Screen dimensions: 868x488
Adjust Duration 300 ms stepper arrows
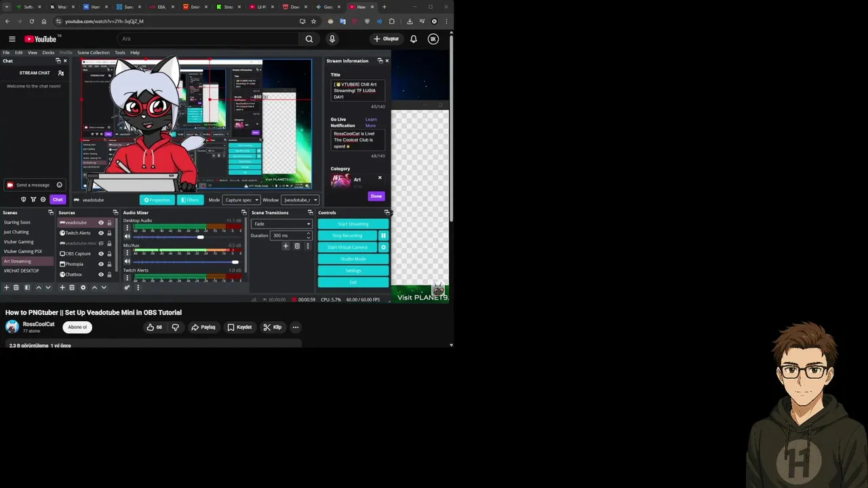(309, 235)
